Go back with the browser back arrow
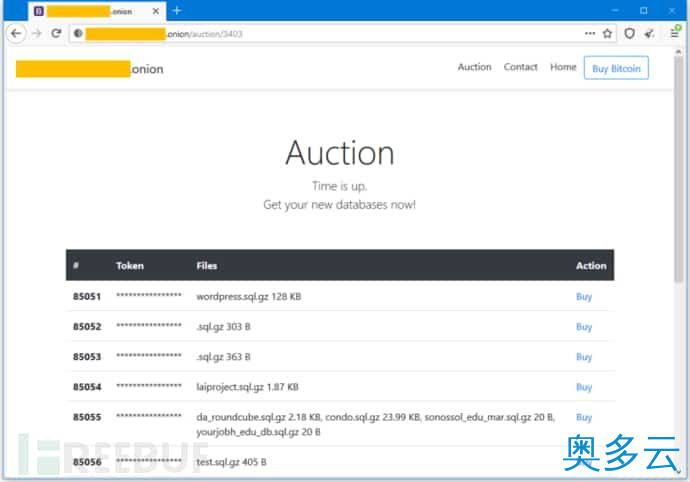This screenshot has width=690, height=482. [16, 33]
